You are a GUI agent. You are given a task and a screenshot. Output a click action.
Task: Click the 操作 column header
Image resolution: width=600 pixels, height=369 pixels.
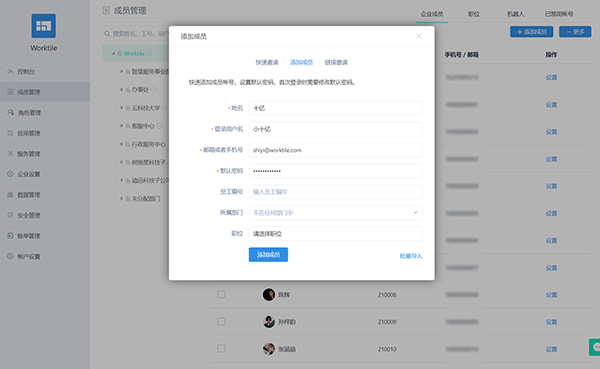(551, 55)
